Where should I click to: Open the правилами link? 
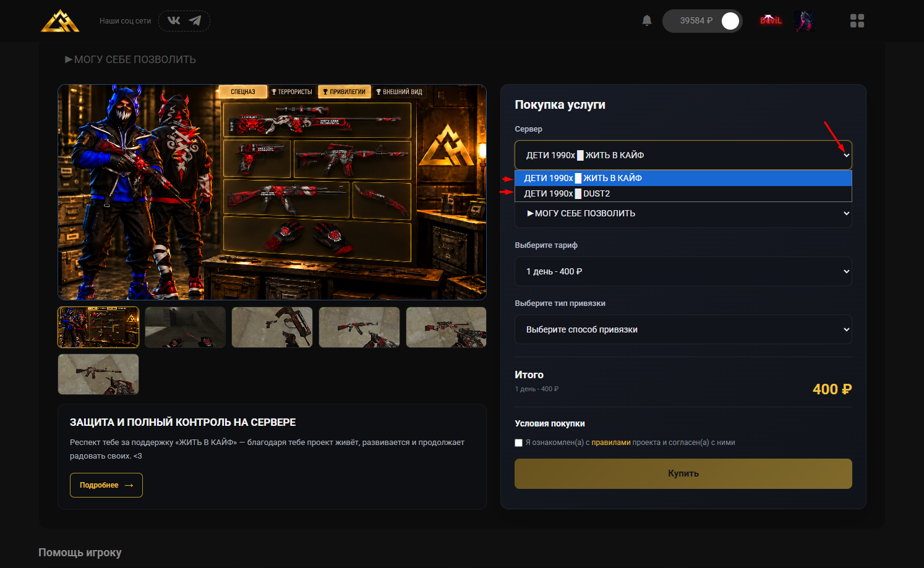611,443
